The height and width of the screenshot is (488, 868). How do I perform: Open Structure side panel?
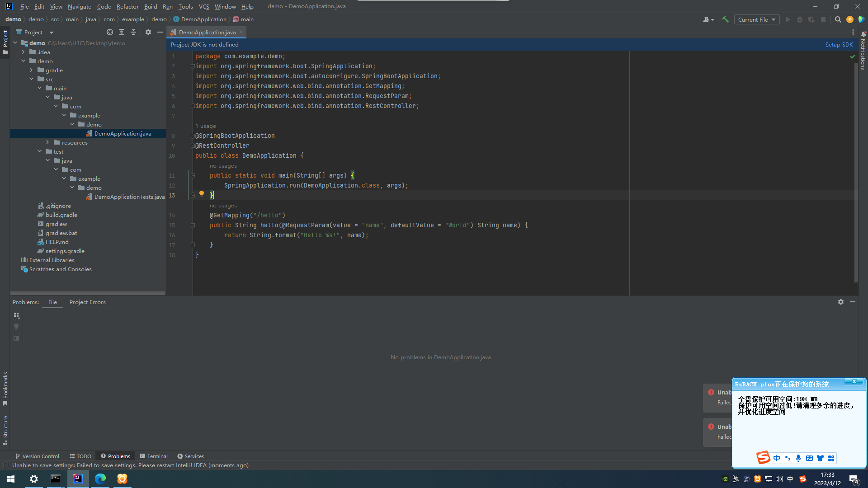(5, 430)
